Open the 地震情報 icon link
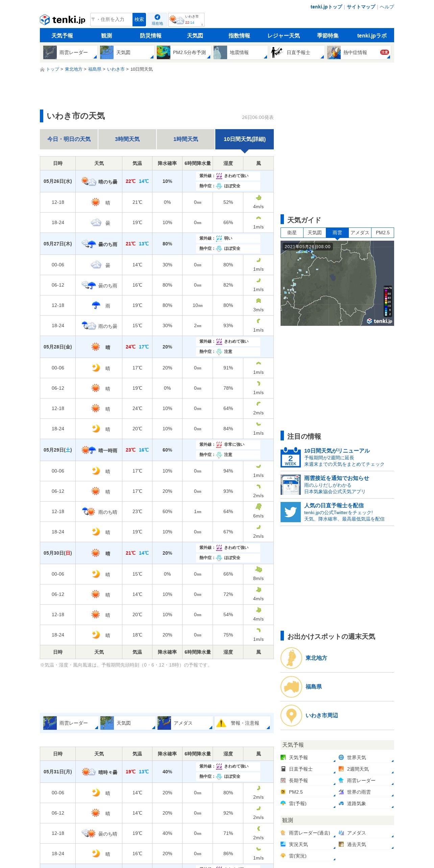The height and width of the screenshot is (868, 434). pyautogui.click(x=220, y=52)
